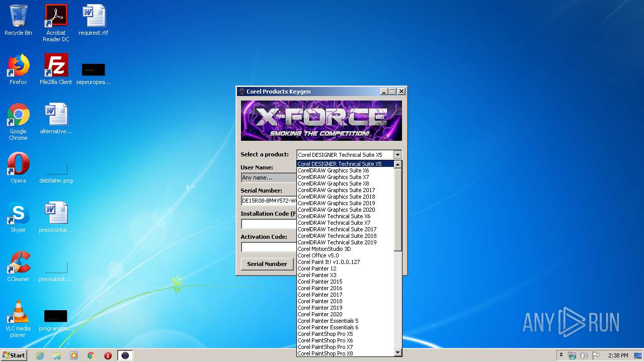The width and height of the screenshot is (644, 362).
Task: Choose Corel PaintShop Pro X8 from list
Action: 345,353
